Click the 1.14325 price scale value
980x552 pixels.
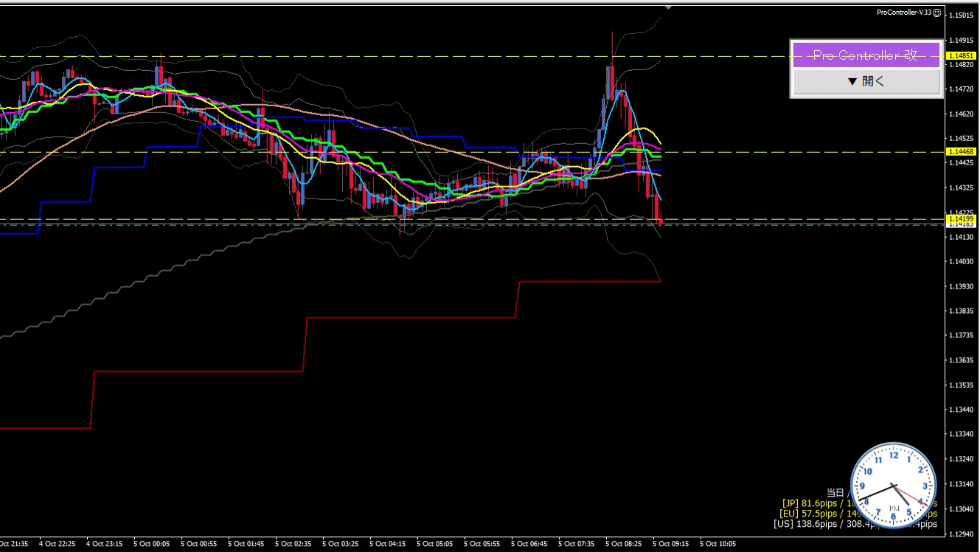[x=961, y=187]
